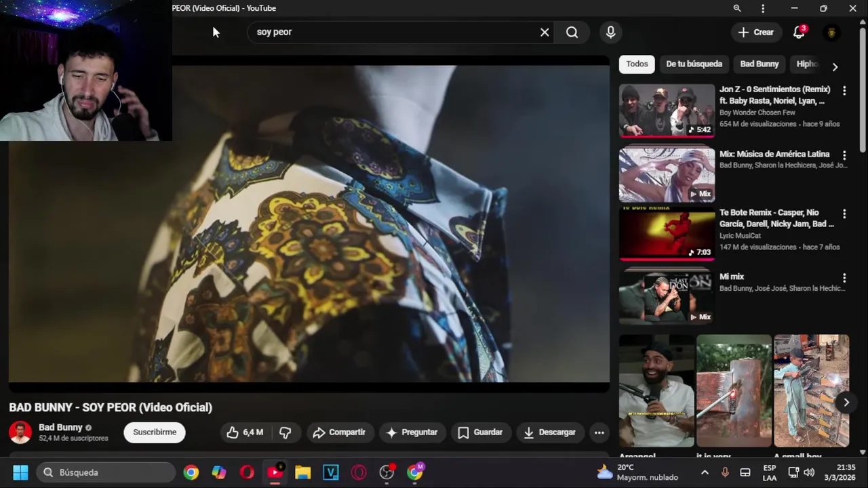Viewport: 868px width, 488px height.
Task: Open the Te Bote Remix thumbnail
Action: [x=667, y=233]
